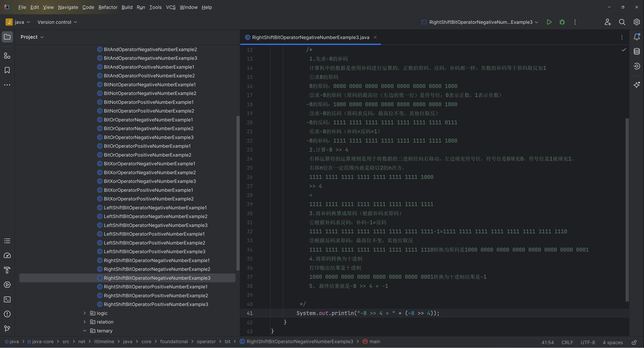644x348 pixels.
Task: Open the Project view options dropdown
Action: pos(32,37)
